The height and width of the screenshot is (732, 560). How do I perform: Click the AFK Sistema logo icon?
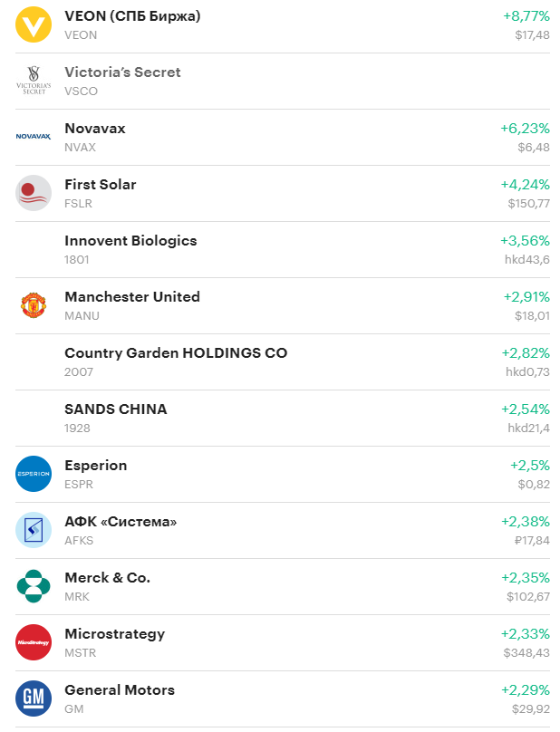pyautogui.click(x=34, y=530)
